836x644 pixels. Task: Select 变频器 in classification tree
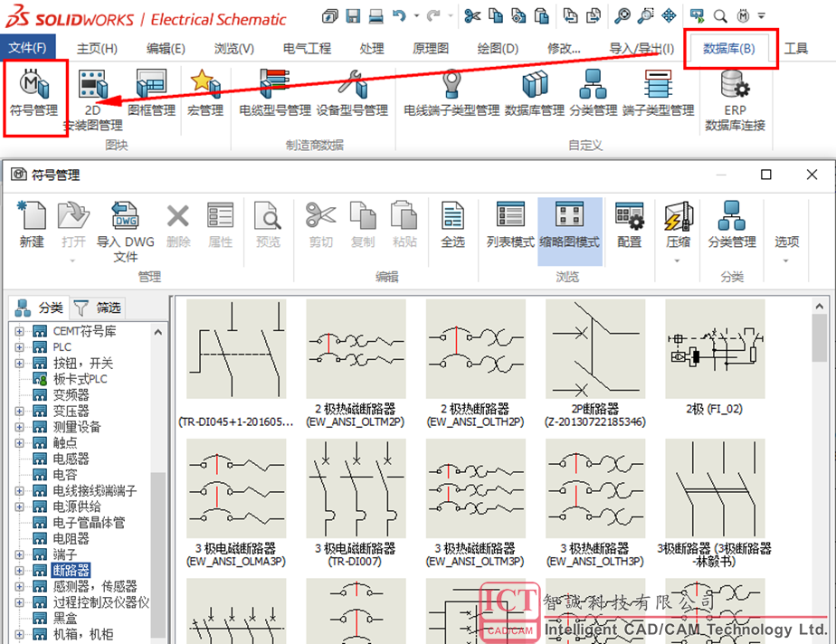(x=71, y=395)
